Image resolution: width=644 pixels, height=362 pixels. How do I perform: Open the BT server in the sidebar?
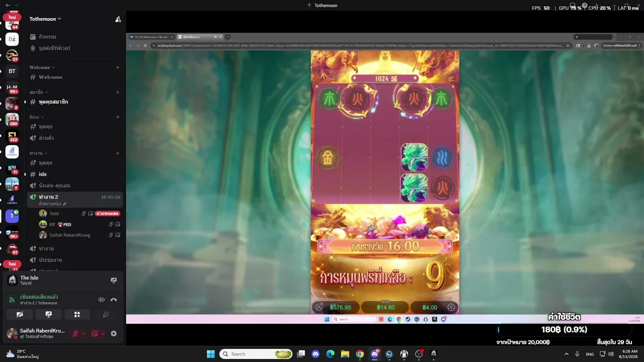click(x=12, y=71)
